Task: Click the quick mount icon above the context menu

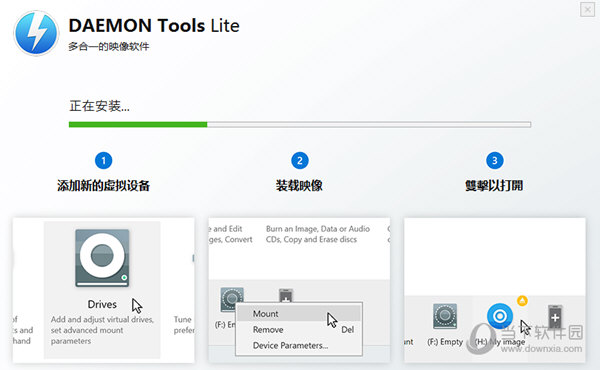Action: [286, 295]
